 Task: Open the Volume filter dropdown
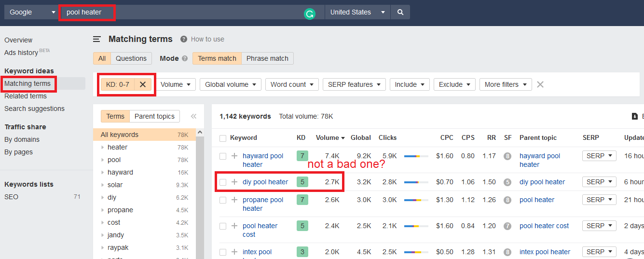click(176, 84)
